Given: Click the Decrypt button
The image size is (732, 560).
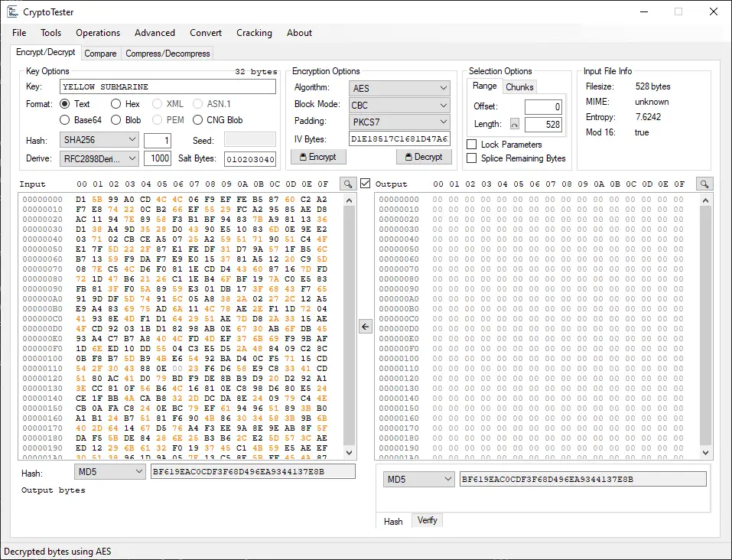Looking at the screenshot, I should [x=424, y=157].
